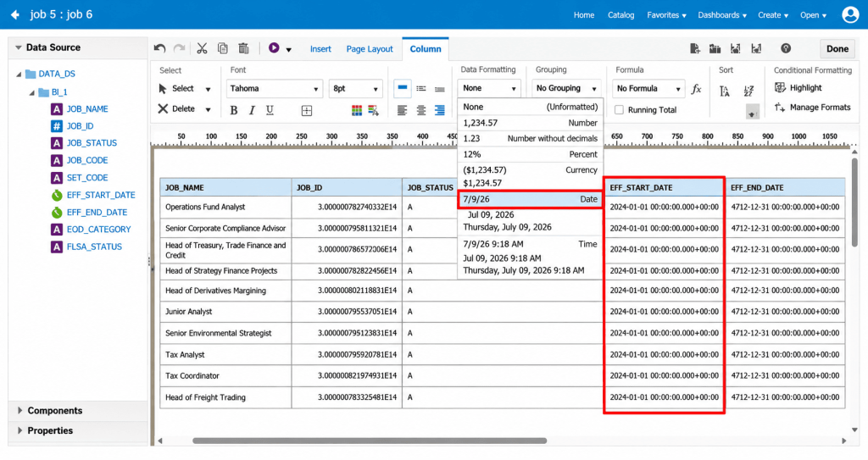Choose the 7/9/26 Date format option
868x460 pixels.
click(x=531, y=199)
